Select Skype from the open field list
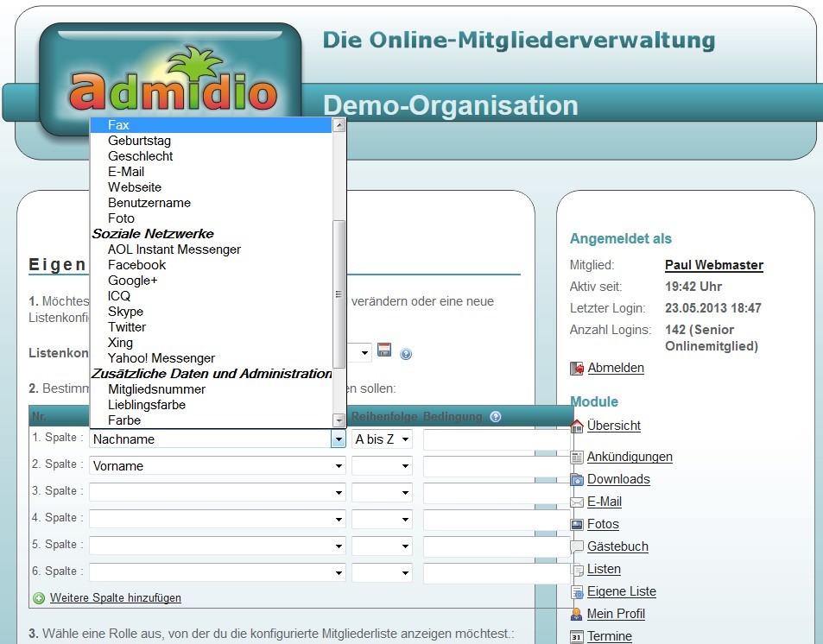This screenshot has width=823, height=644. click(124, 312)
